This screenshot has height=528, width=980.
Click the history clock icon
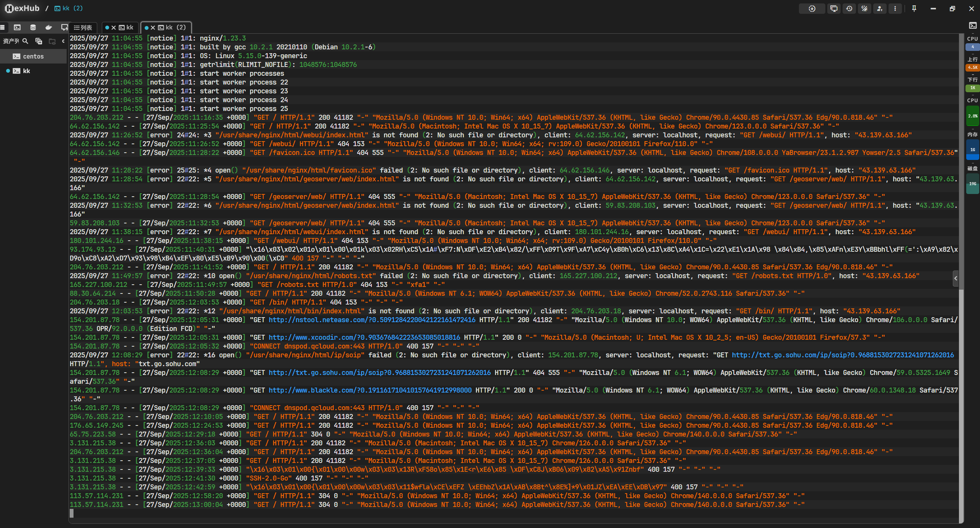click(x=849, y=8)
